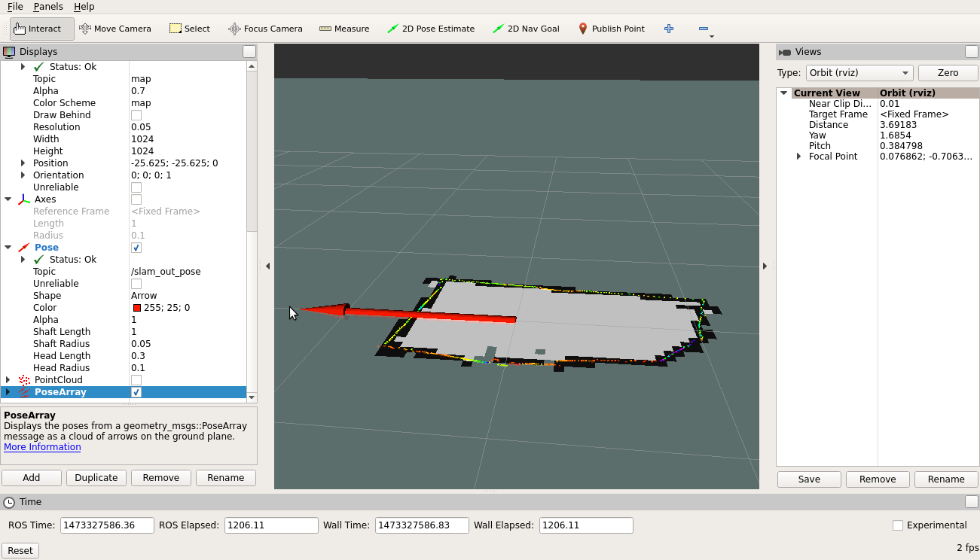980x560 pixels.
Task: Choose the Select tool
Action: click(x=190, y=29)
